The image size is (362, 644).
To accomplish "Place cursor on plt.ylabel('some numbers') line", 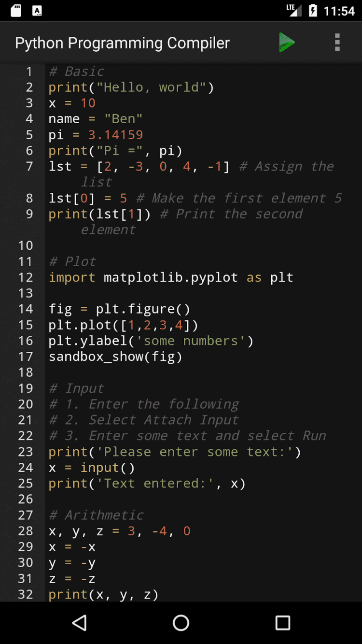I will coord(151,341).
